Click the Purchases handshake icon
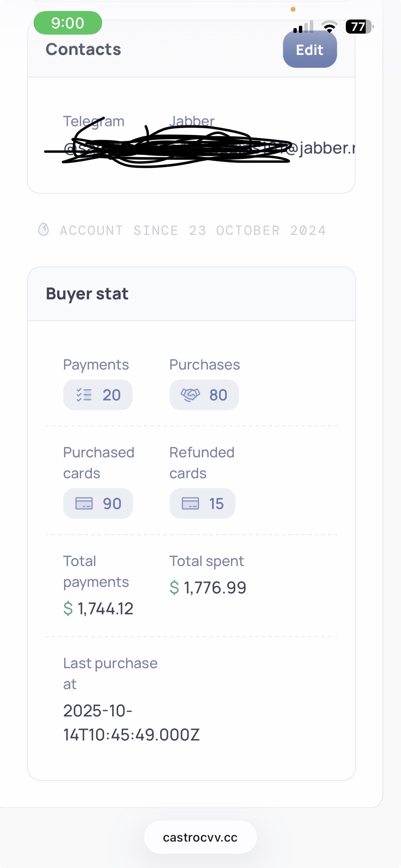Image resolution: width=401 pixels, height=868 pixels. (190, 395)
